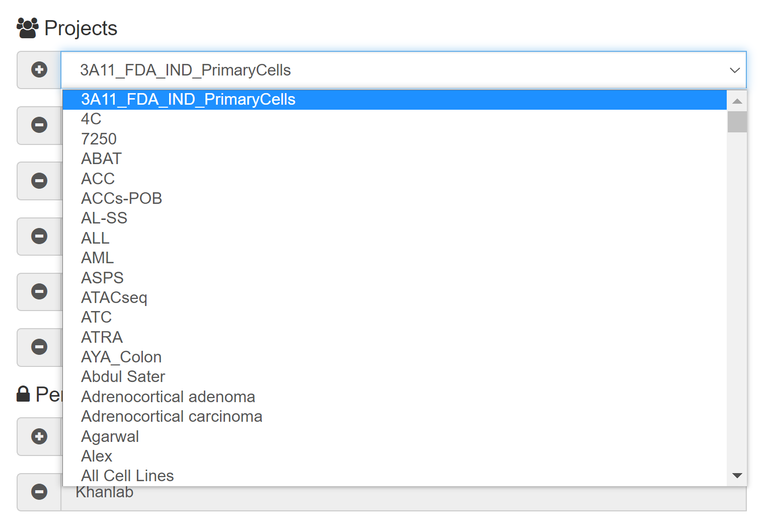Click the chevron of the Projects combo box
Viewport: 768px width, 532px height.
coord(735,70)
